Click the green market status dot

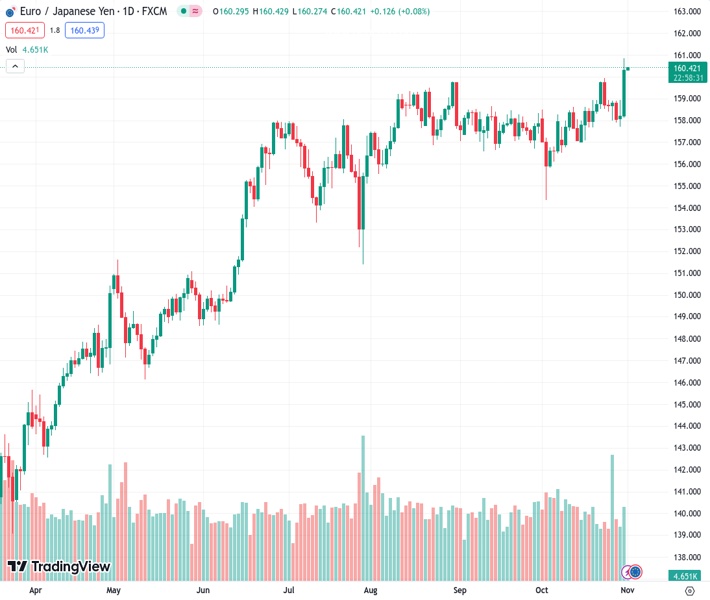coord(182,11)
